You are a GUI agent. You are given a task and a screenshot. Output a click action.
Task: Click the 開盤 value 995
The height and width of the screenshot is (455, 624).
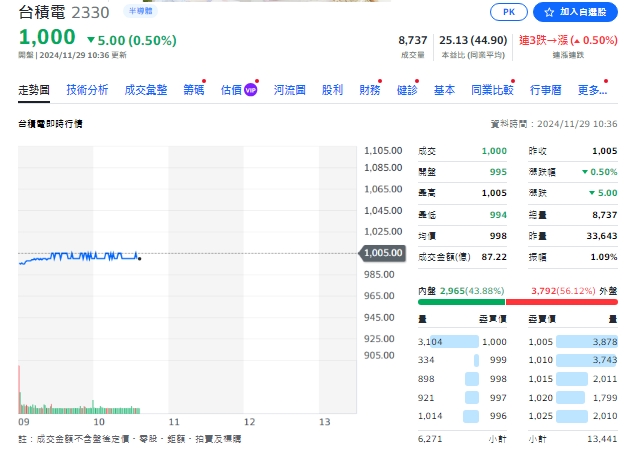tap(498, 172)
